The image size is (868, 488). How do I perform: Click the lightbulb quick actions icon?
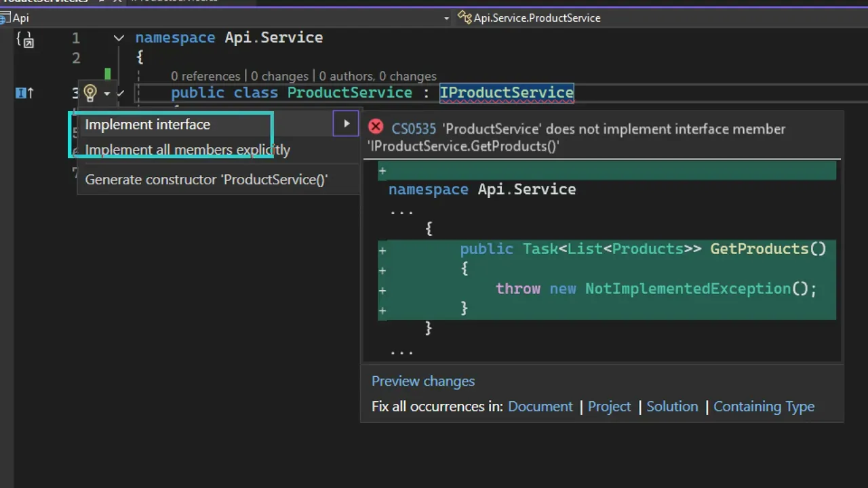(90, 93)
